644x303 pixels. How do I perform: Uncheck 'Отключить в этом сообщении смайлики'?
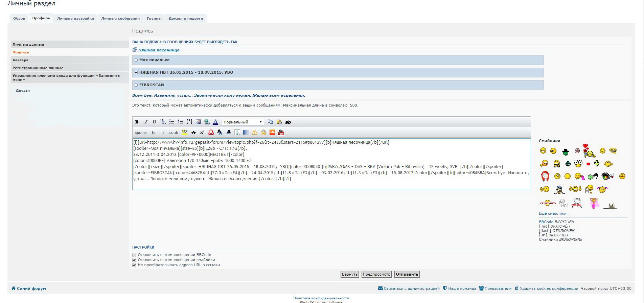click(134, 260)
